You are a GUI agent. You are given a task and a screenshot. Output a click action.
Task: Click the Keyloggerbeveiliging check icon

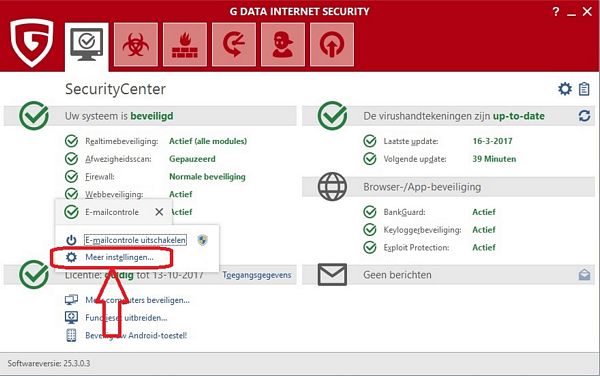pos(370,230)
